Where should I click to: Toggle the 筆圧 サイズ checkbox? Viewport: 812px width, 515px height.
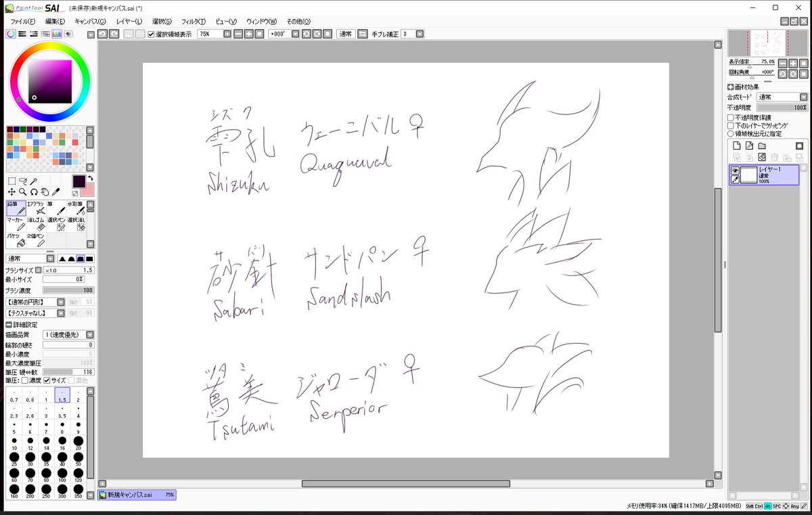point(47,380)
